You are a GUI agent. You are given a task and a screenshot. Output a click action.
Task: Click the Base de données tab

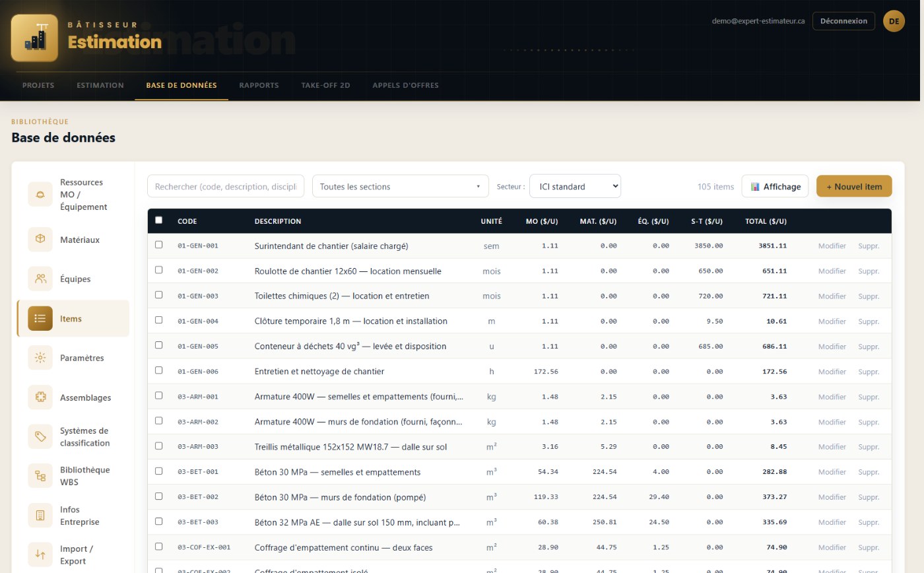point(181,85)
